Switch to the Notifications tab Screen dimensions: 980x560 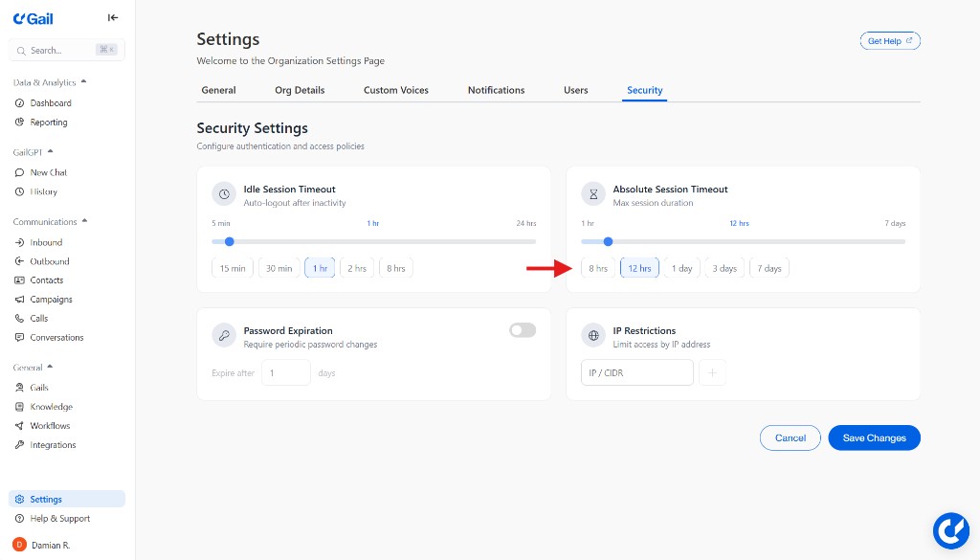click(x=496, y=90)
